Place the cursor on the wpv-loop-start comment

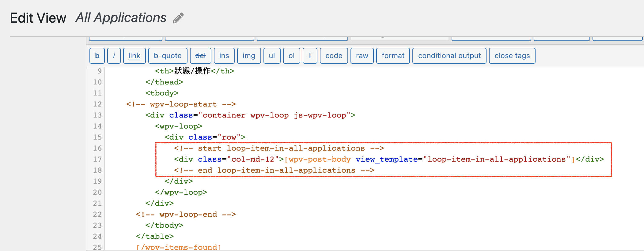coord(181,104)
